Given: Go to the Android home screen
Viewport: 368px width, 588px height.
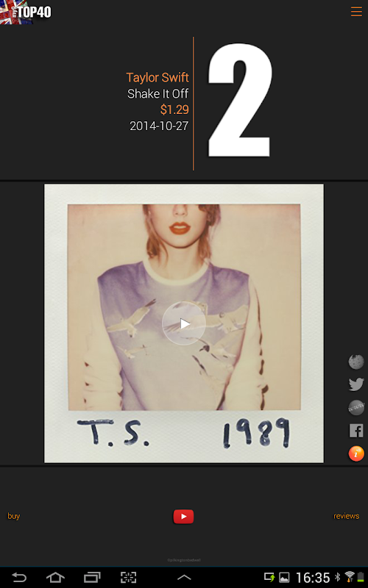Looking at the screenshot, I should 55,578.
